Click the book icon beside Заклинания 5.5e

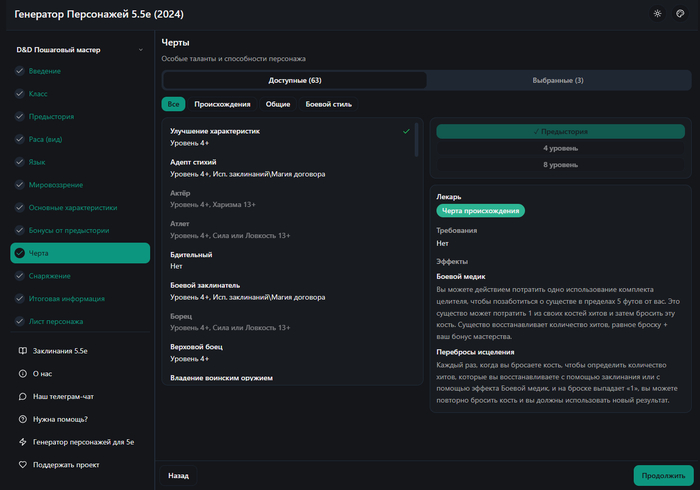point(22,351)
